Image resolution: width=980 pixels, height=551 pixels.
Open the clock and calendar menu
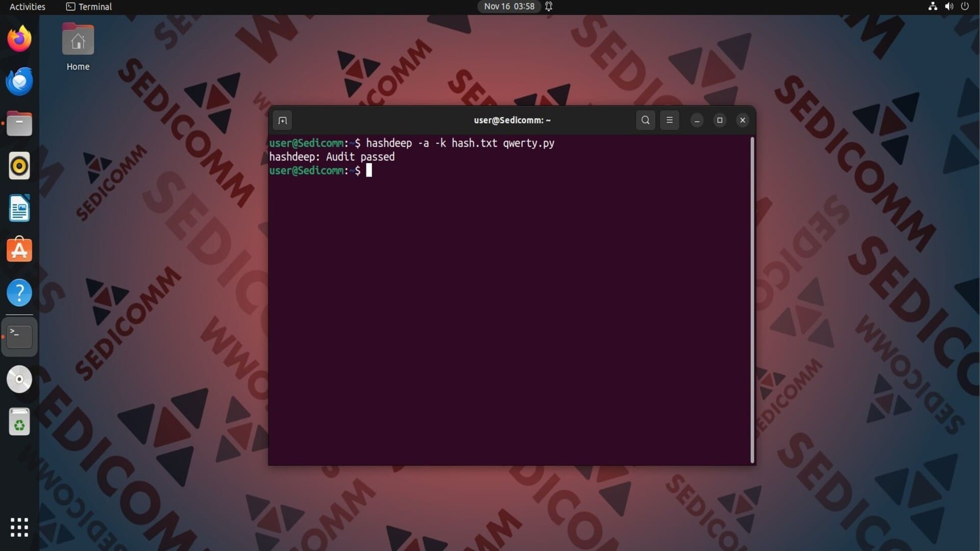[x=509, y=7]
